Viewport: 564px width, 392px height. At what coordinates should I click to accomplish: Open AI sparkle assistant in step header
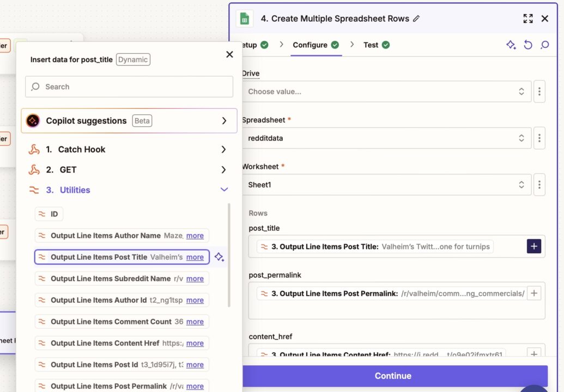pyautogui.click(x=511, y=45)
